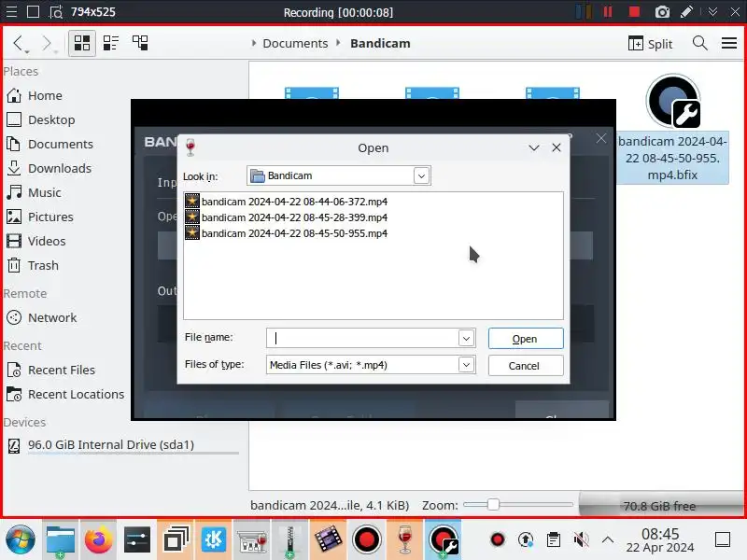Switch to details tree view mode
The image size is (747, 560).
coord(140,43)
